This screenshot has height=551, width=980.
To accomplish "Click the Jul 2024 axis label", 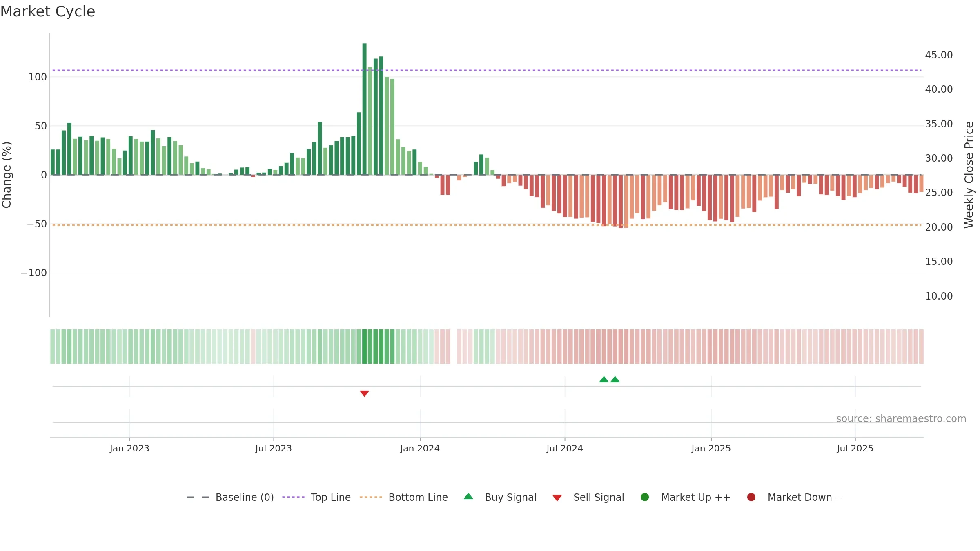I will coord(565,448).
